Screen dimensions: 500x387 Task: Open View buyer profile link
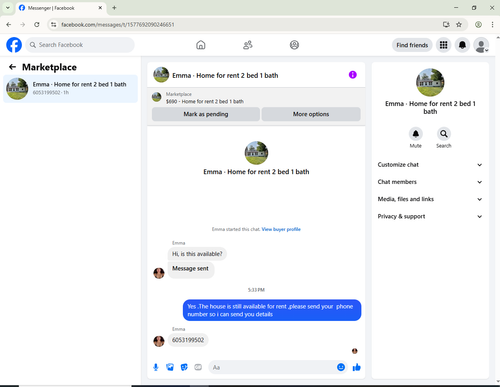(281, 229)
